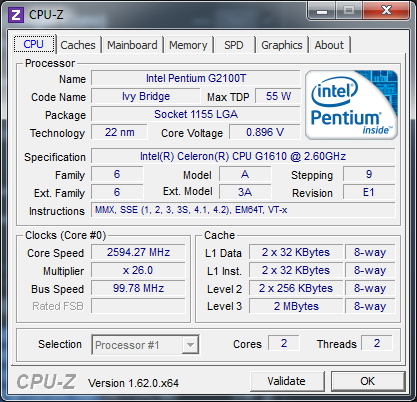417x402 pixels.
Task: Click the Core Speed value '2594.27 MHz'
Action: 138,252
